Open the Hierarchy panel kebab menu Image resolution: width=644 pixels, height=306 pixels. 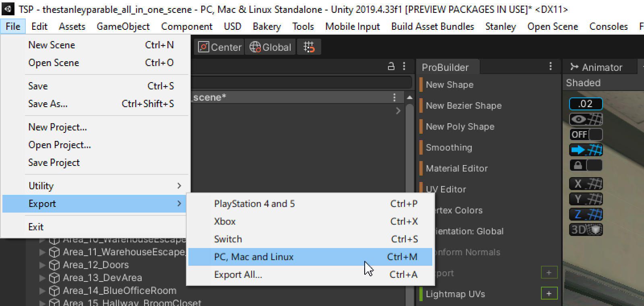[x=404, y=66]
